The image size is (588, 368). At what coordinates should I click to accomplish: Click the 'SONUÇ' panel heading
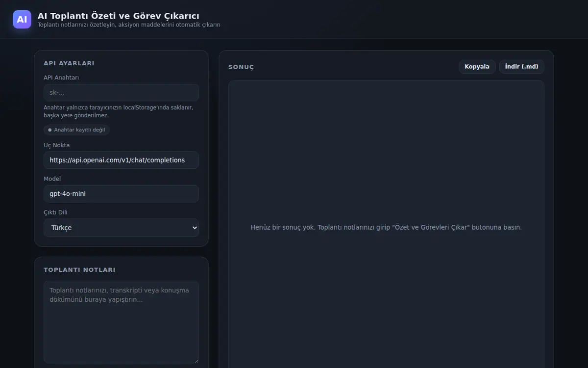(x=241, y=67)
